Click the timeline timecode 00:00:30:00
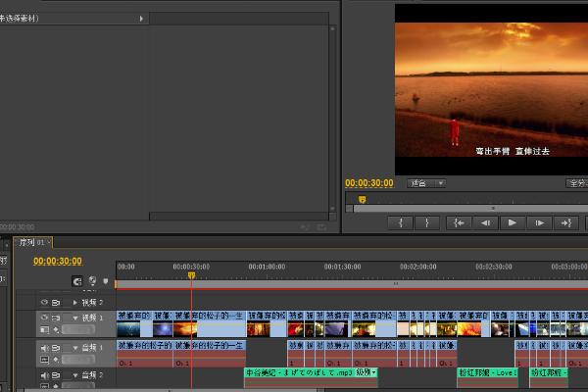 point(58,262)
